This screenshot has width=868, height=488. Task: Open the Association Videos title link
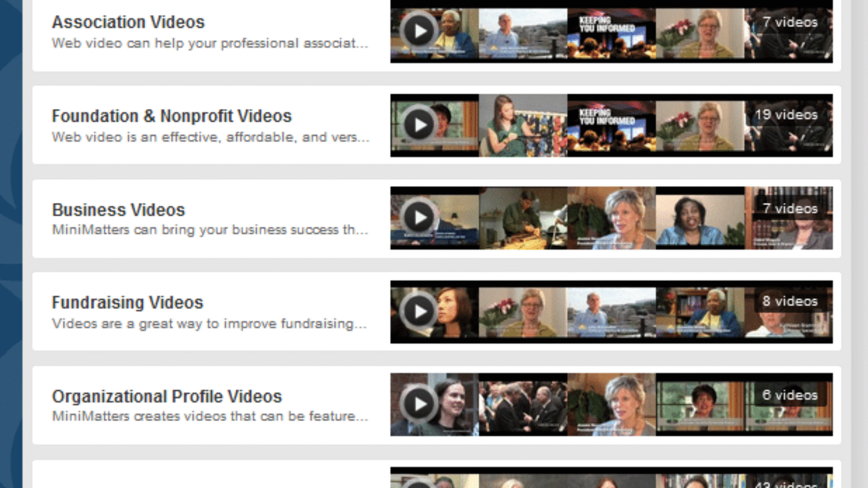(128, 22)
